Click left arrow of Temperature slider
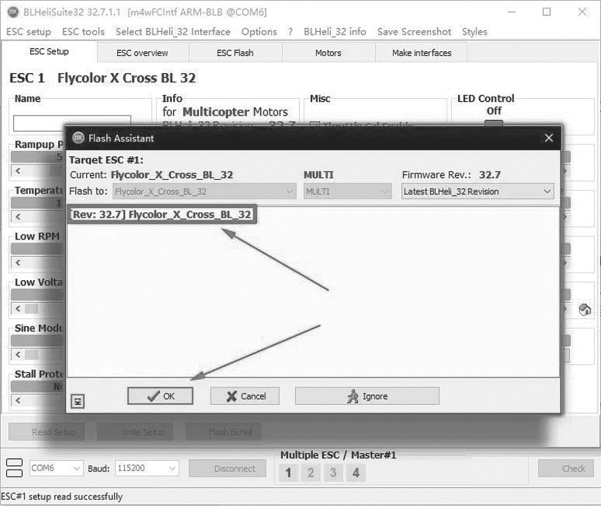The width and height of the screenshot is (601, 506). click(x=18, y=217)
